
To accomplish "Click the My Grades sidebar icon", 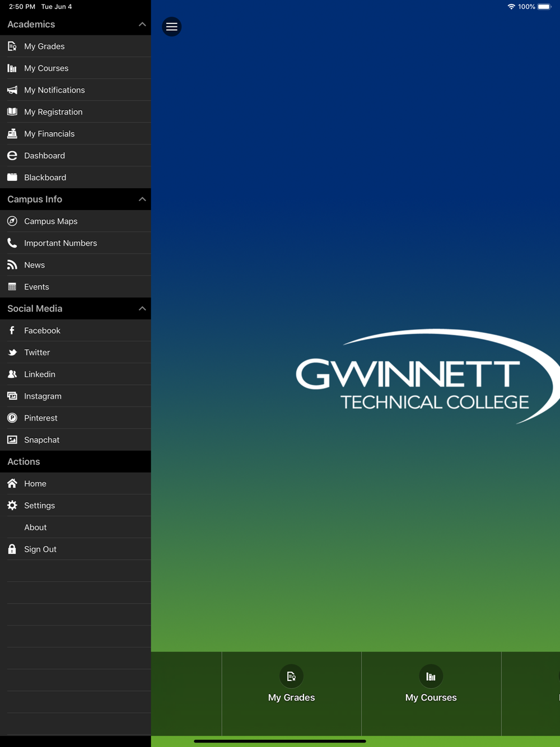I will [x=12, y=46].
